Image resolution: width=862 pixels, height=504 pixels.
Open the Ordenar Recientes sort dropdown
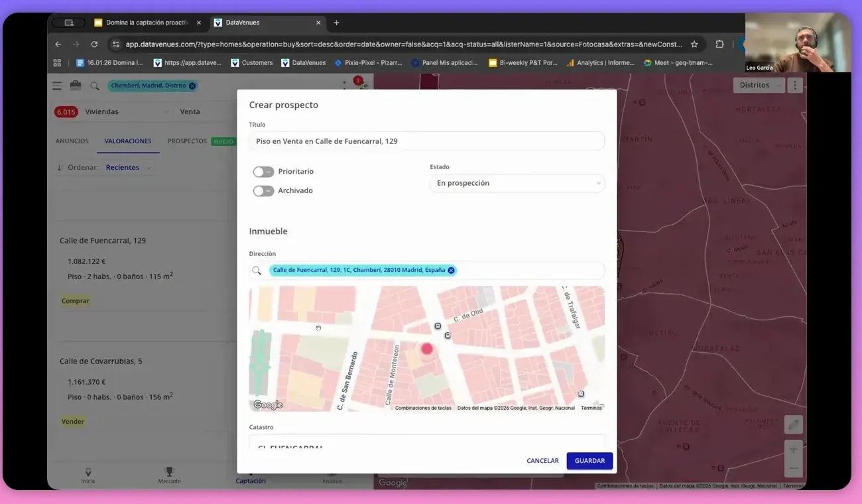click(129, 168)
